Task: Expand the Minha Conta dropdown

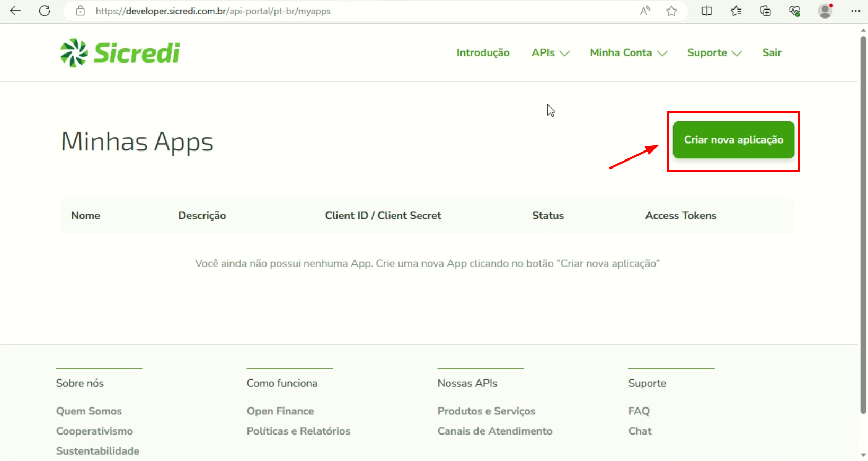Action: tap(628, 53)
